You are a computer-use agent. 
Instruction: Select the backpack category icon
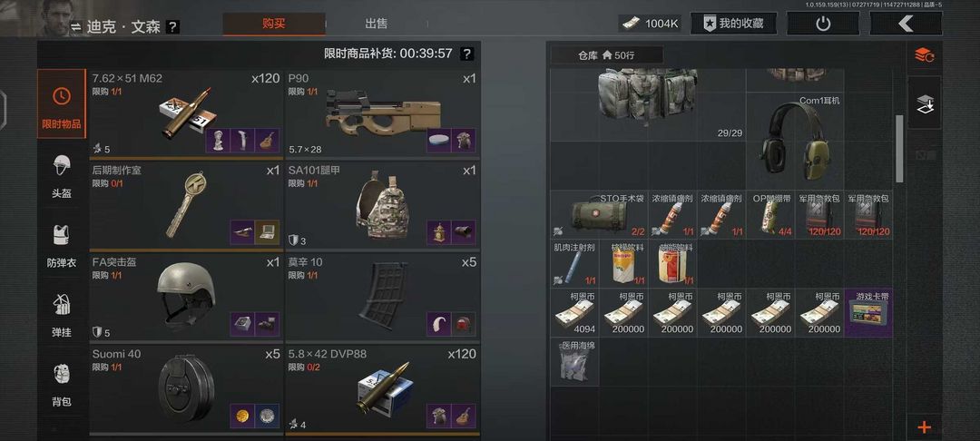click(x=62, y=384)
